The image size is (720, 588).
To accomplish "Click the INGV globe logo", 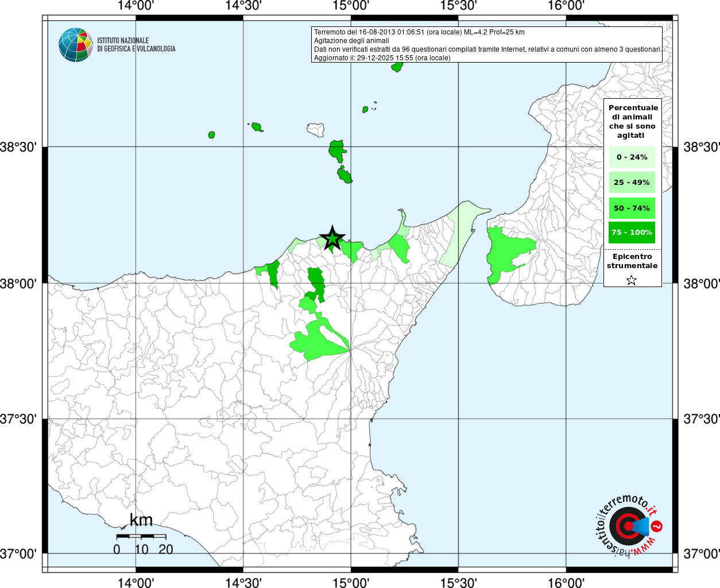I will pos(75,45).
